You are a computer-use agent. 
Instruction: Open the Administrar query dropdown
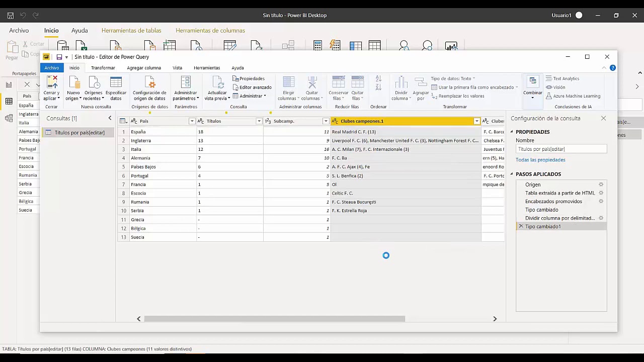click(249, 96)
